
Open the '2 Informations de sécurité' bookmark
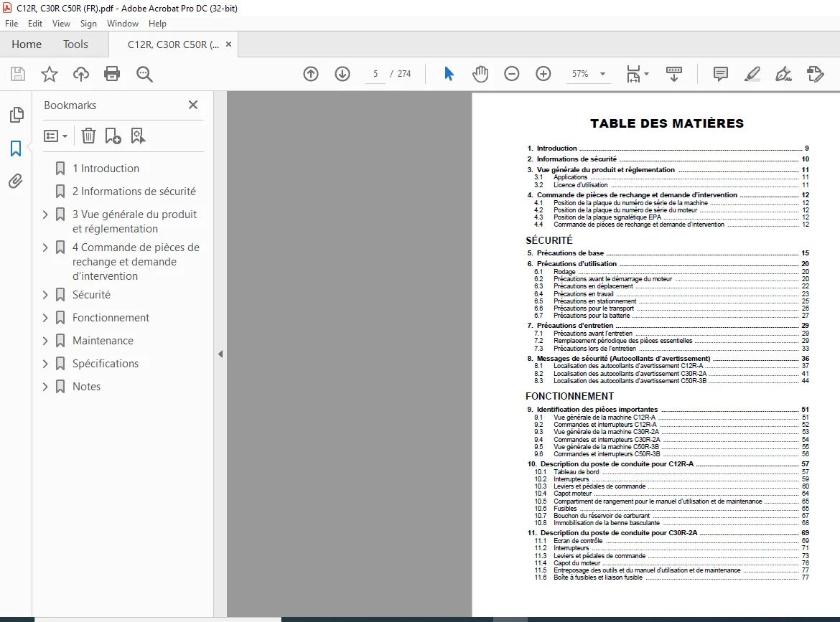(134, 192)
